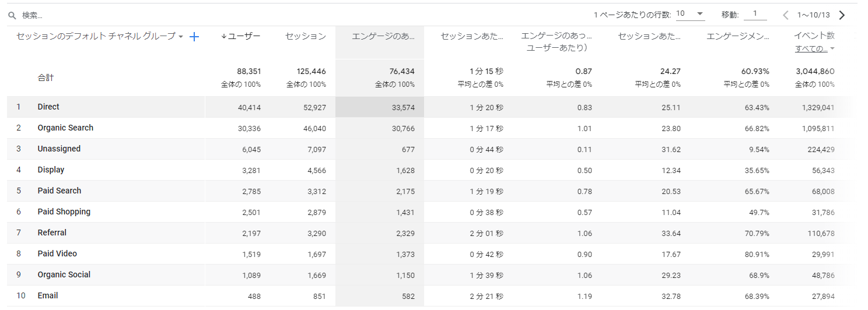Click the sort arrow on ユーザー column

pyautogui.click(x=224, y=36)
